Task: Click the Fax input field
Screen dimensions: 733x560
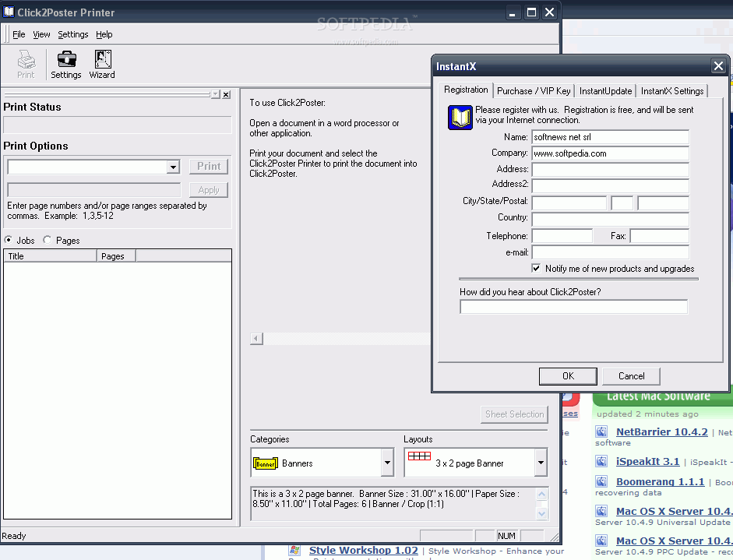Action: (x=660, y=235)
